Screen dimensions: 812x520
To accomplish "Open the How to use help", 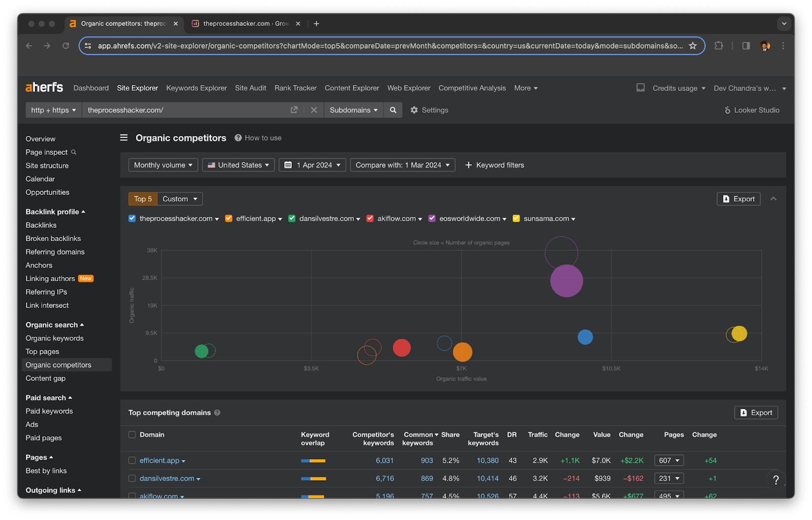I will click(258, 138).
